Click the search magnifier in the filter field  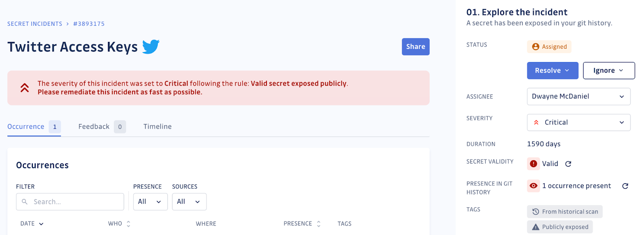25,202
